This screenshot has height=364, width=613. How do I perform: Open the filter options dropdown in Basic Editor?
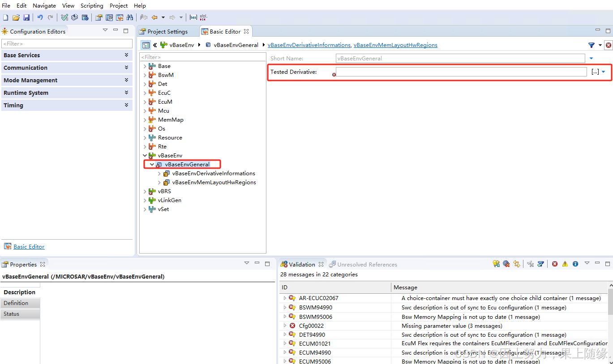(600, 45)
